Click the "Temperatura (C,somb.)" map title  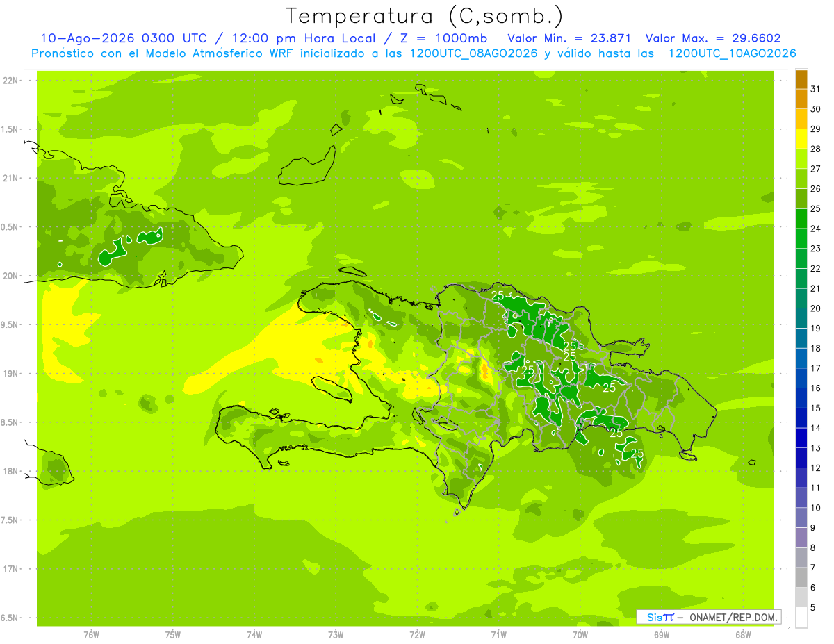pyautogui.click(x=425, y=16)
